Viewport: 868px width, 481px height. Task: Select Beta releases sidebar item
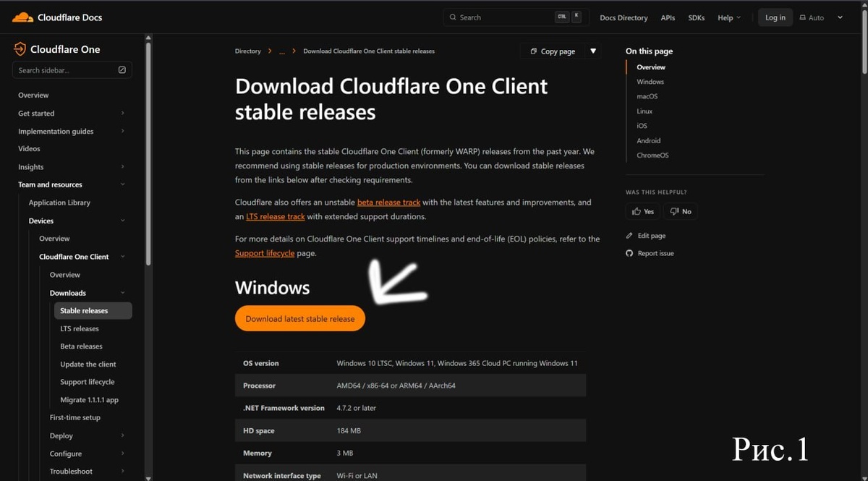coord(81,346)
